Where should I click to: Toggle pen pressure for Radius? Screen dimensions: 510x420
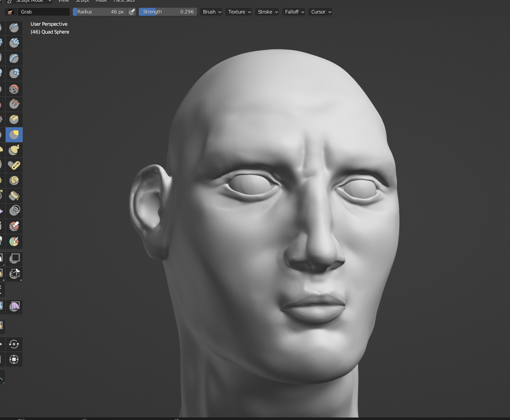click(x=132, y=12)
